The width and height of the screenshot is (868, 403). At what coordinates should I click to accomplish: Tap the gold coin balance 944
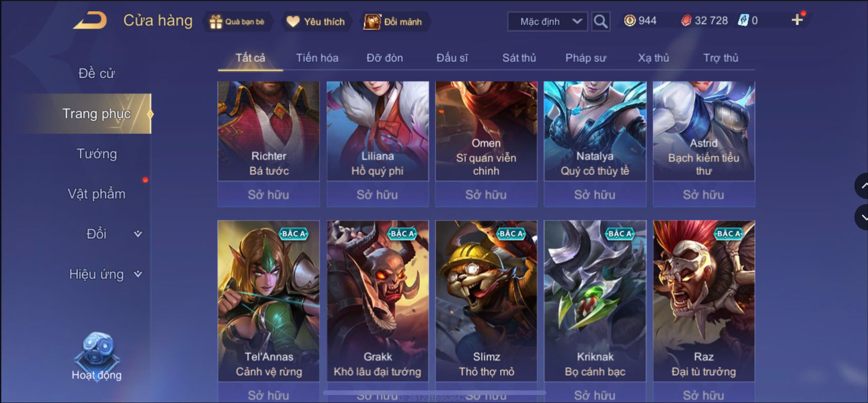tap(640, 21)
